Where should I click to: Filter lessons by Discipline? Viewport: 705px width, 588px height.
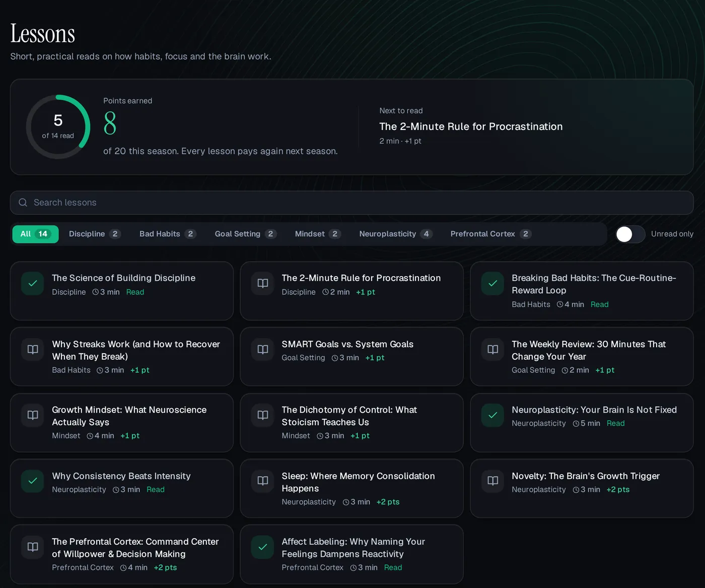point(95,234)
